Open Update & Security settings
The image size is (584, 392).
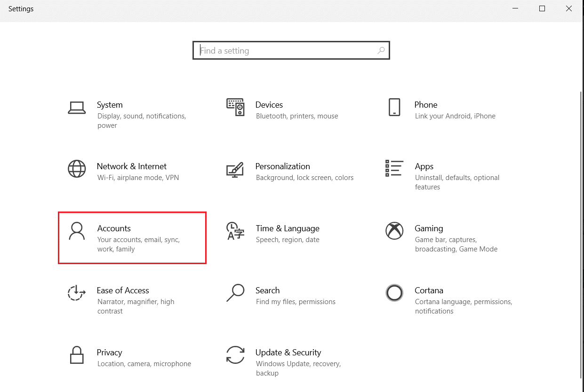tap(288, 352)
